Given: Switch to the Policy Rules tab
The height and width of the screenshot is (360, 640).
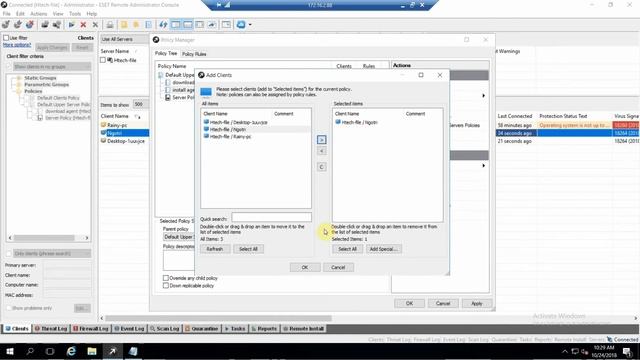Looking at the screenshot, I should 194,54.
